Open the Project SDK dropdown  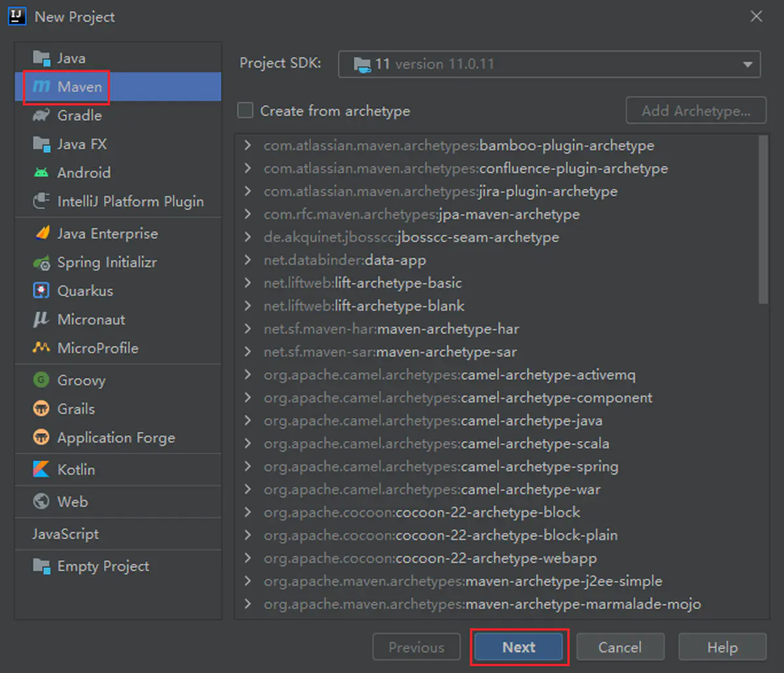[x=549, y=64]
